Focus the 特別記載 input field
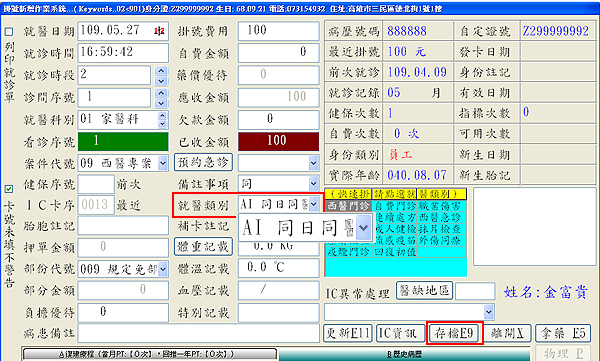 (x=278, y=312)
